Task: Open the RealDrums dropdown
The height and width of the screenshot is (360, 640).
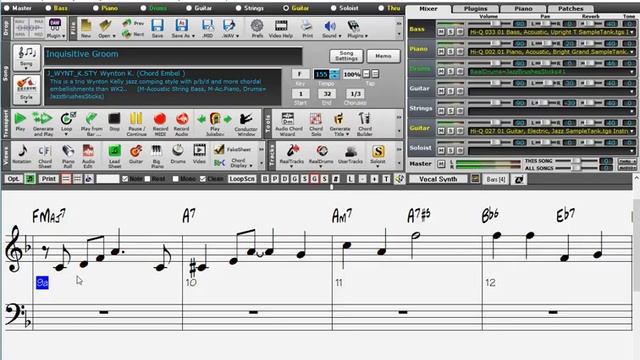Action: tap(321, 166)
